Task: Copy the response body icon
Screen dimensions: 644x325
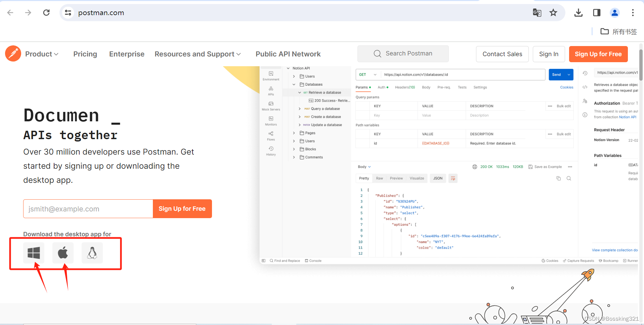Action: click(x=558, y=178)
